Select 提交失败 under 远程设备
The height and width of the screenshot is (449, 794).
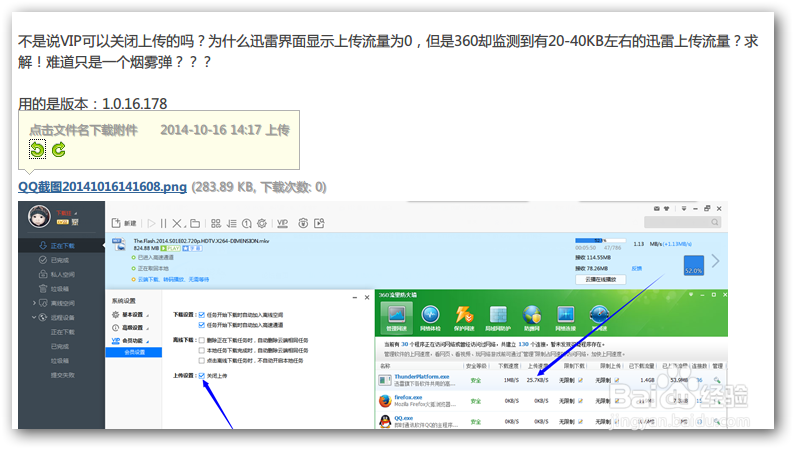[x=62, y=375]
